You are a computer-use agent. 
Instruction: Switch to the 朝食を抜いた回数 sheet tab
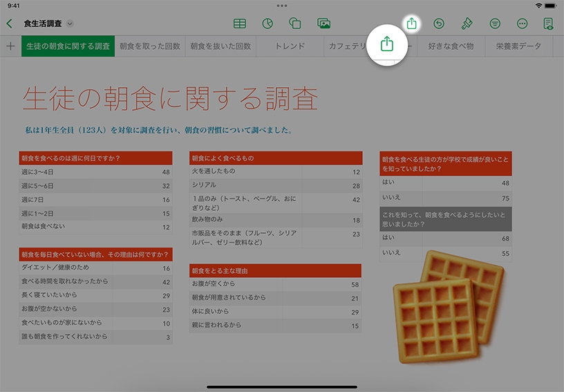click(x=220, y=46)
